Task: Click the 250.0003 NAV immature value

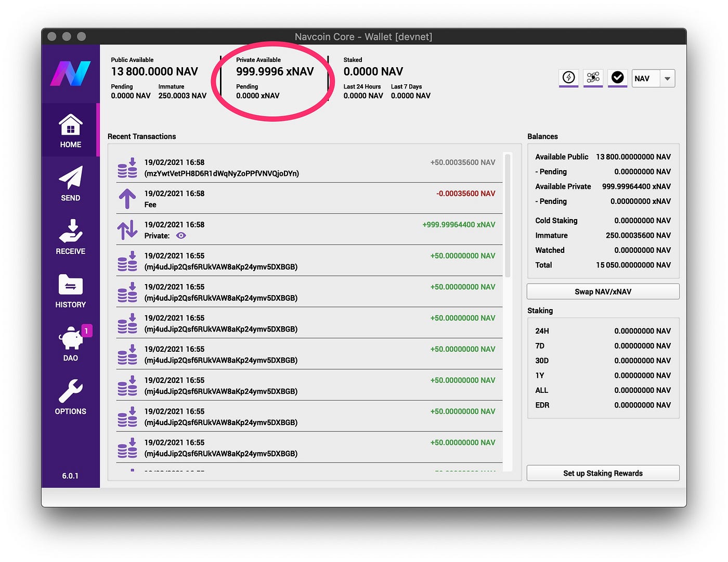Action: (183, 96)
